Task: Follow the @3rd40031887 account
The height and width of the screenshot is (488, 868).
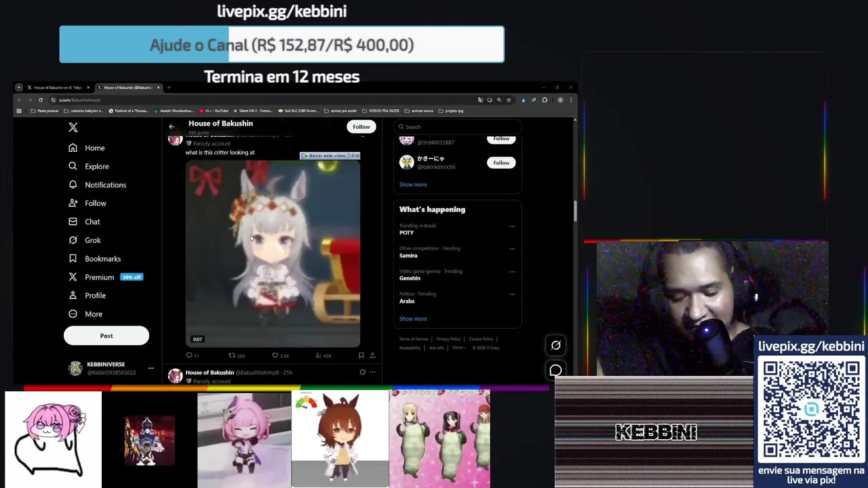Action: point(501,139)
